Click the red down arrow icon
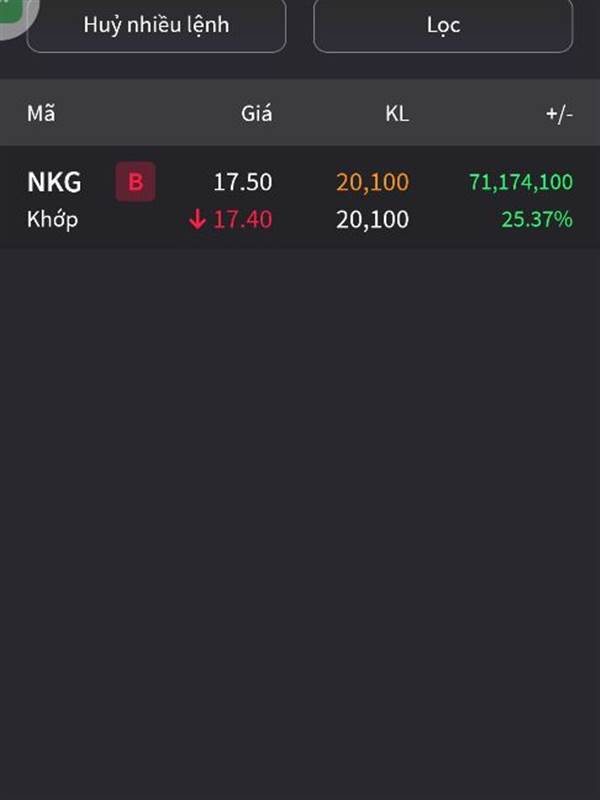Image resolution: width=600 pixels, height=800 pixels. click(x=197, y=219)
